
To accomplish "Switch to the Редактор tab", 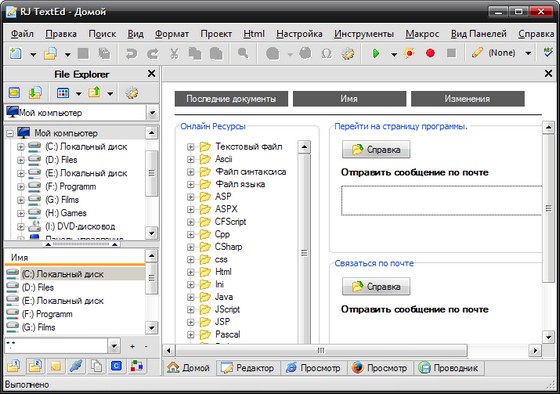I will [247, 368].
